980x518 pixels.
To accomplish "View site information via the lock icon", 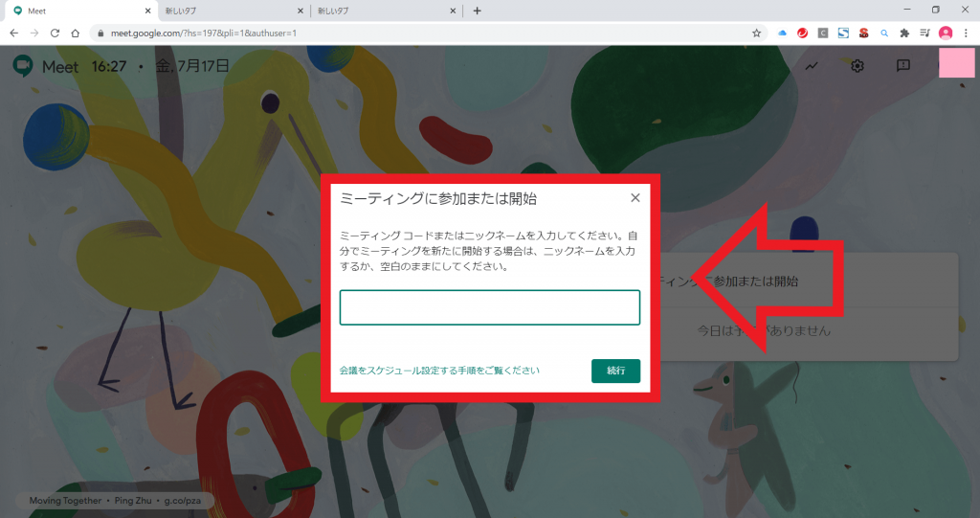I will [x=100, y=34].
